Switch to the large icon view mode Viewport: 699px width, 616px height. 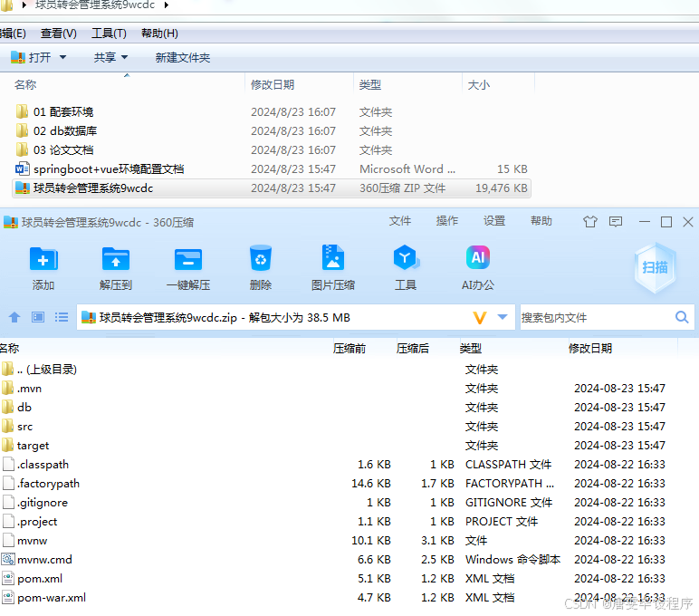38,317
